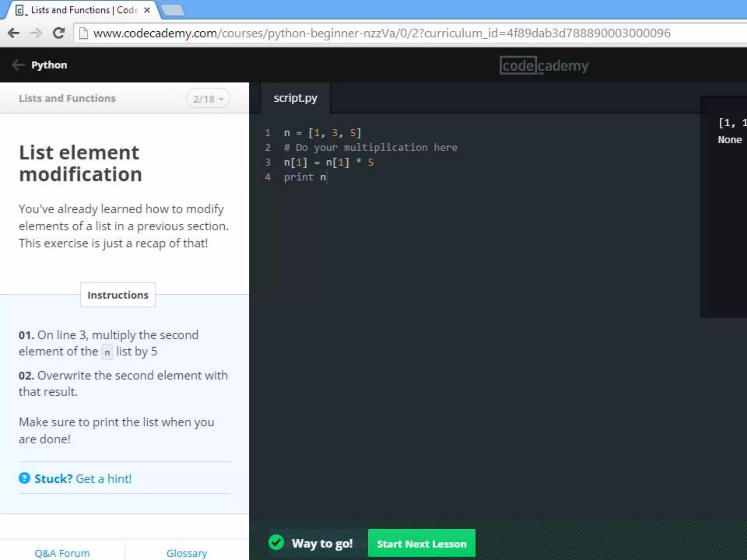The image size is (747, 560).
Task: Select the Lists and Functions browser tab
Action: point(80,10)
